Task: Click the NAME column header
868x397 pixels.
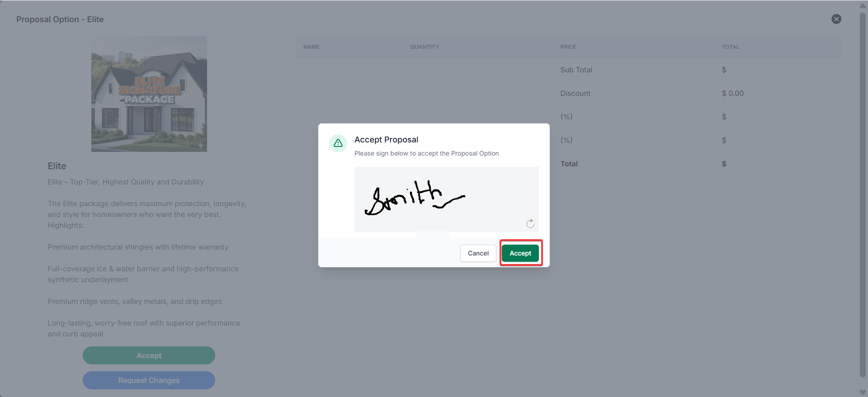Action: click(311, 47)
